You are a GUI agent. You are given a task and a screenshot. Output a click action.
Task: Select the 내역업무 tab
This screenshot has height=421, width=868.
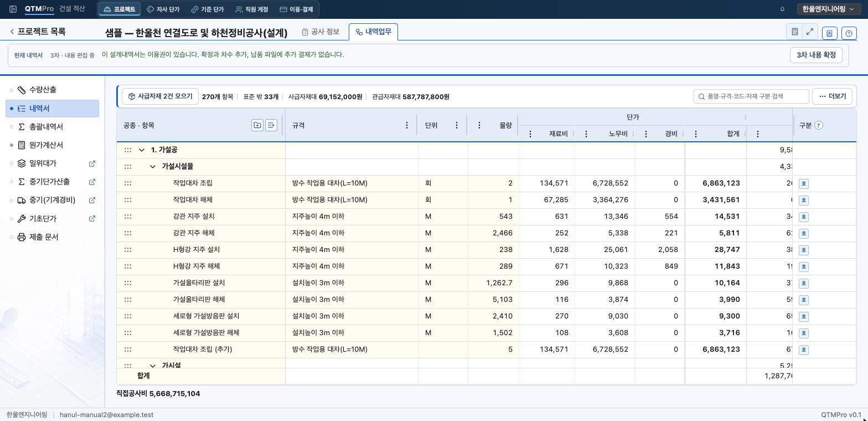click(373, 32)
